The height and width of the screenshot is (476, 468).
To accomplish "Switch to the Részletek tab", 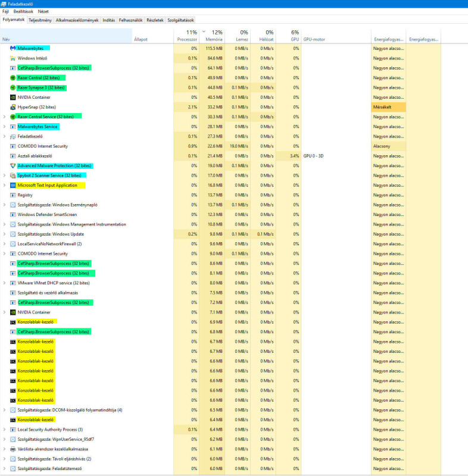I will pyautogui.click(x=155, y=20).
